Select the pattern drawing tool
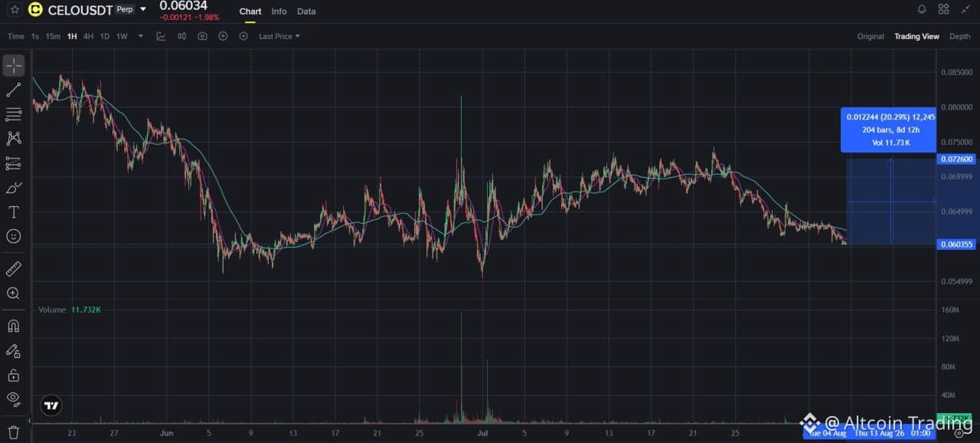Screen dimensions: 980x443 click(14, 139)
